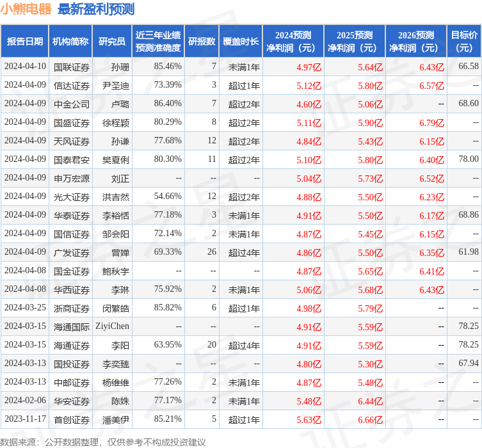Viewport: 482px width, 448px height.
Task: Click institution name 华西证券
Action: [71, 290]
